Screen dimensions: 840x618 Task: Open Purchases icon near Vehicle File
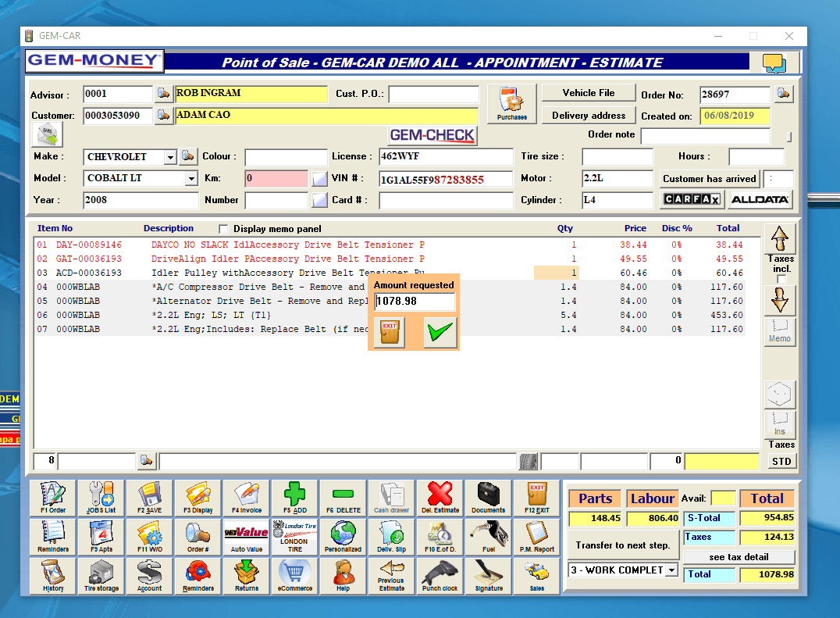[511, 103]
